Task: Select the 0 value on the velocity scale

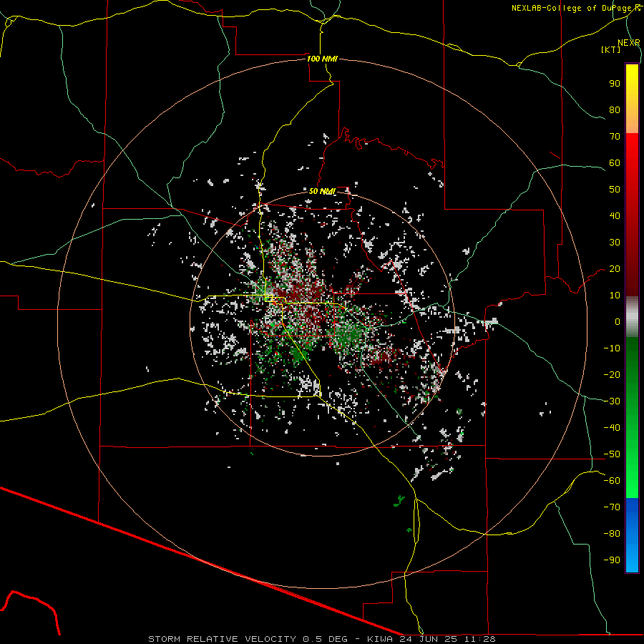Action: pos(618,321)
